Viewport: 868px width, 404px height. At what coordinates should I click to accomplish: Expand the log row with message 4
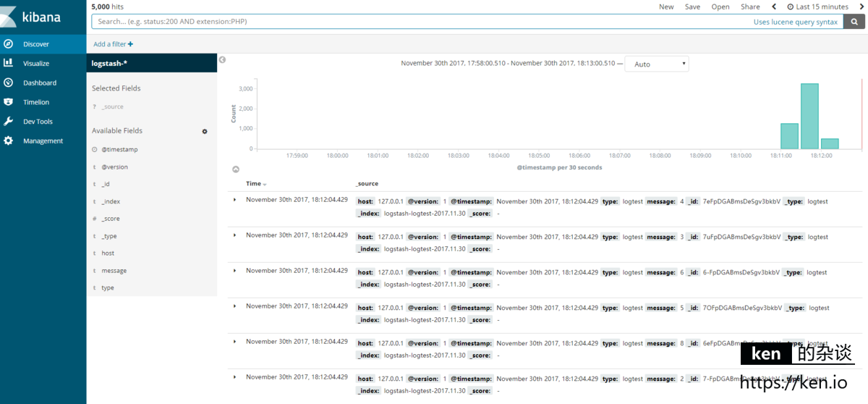coord(234,200)
